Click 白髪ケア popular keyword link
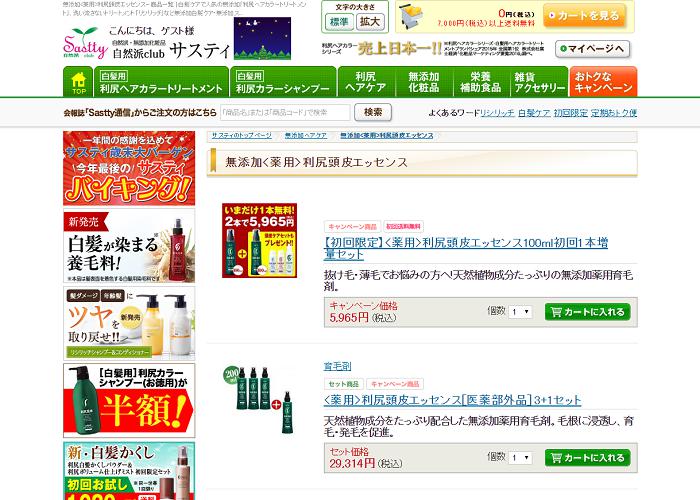700x500 pixels. pyautogui.click(x=534, y=113)
